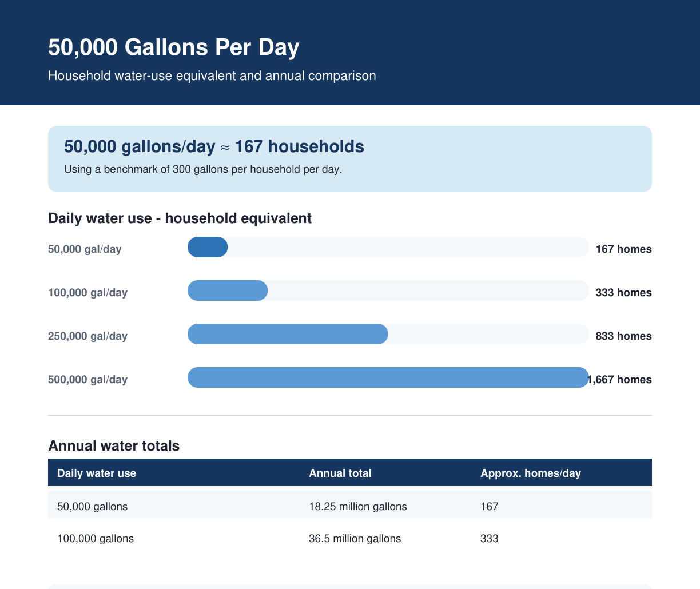The height and width of the screenshot is (589, 700).
Task: Click the 500,000 gal/day full bar
Action: point(388,377)
